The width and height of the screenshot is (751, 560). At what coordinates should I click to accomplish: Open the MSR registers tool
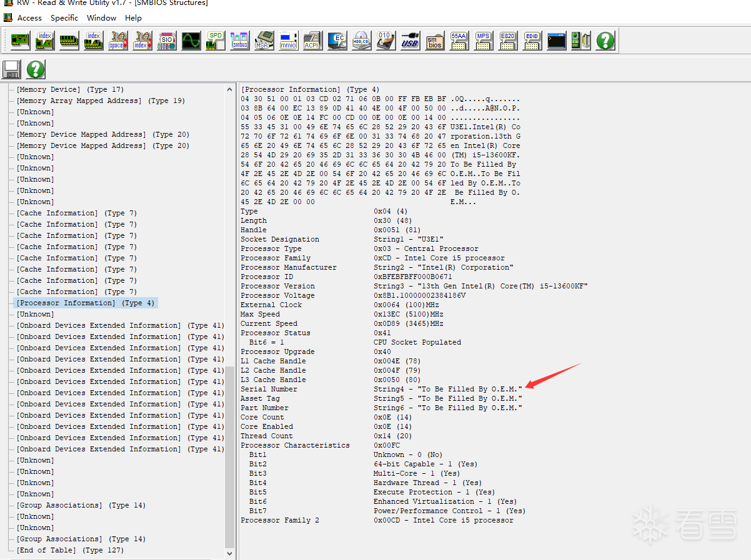point(264,41)
